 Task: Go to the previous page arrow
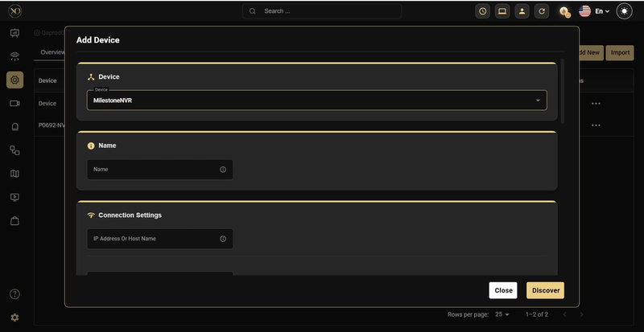click(x=565, y=314)
